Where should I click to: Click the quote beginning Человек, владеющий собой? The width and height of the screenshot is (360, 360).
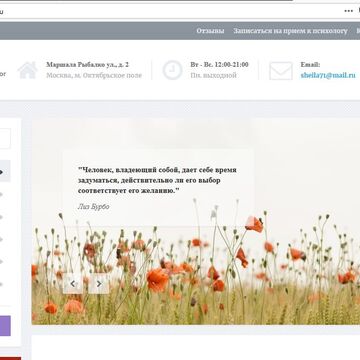(x=157, y=180)
